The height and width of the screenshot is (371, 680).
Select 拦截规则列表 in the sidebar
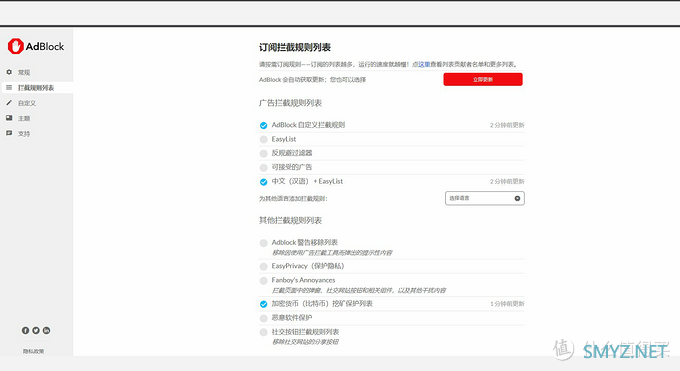[x=36, y=88]
